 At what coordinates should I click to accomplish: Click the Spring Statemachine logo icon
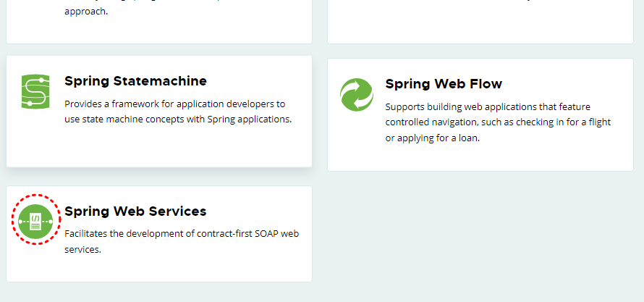35,92
